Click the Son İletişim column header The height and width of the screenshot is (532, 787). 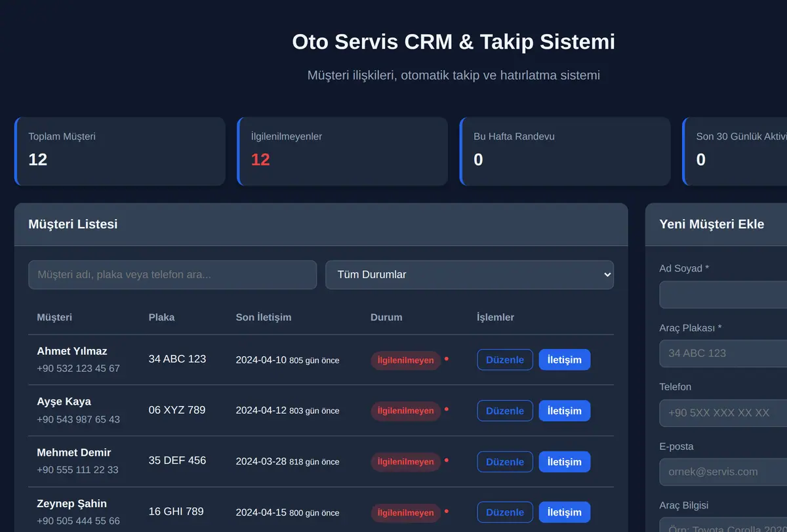pos(264,317)
